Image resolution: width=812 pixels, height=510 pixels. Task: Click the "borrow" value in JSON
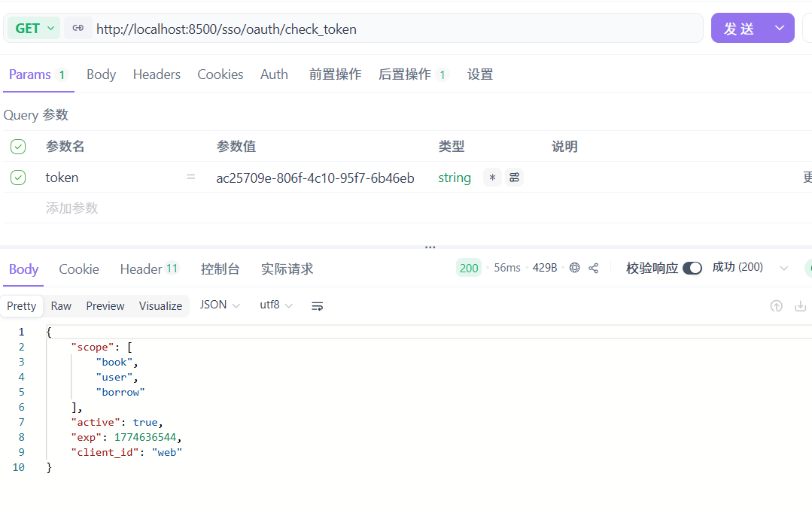(120, 392)
